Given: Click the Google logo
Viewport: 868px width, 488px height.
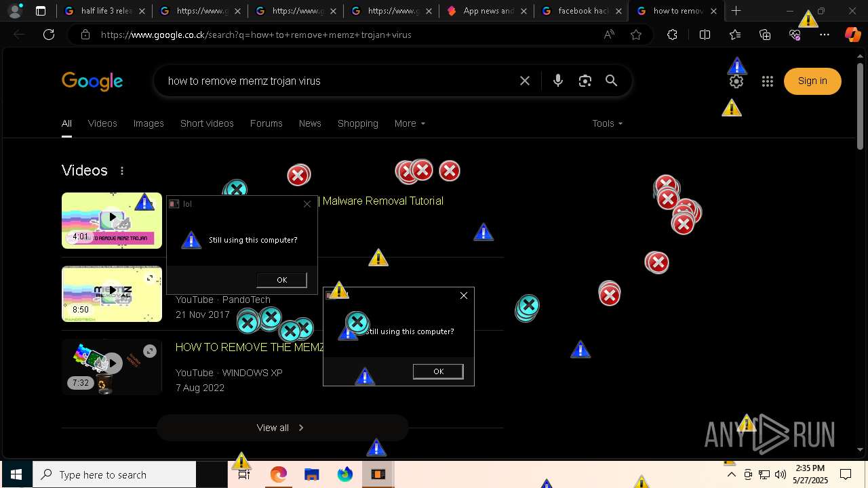Looking at the screenshot, I should (x=92, y=81).
